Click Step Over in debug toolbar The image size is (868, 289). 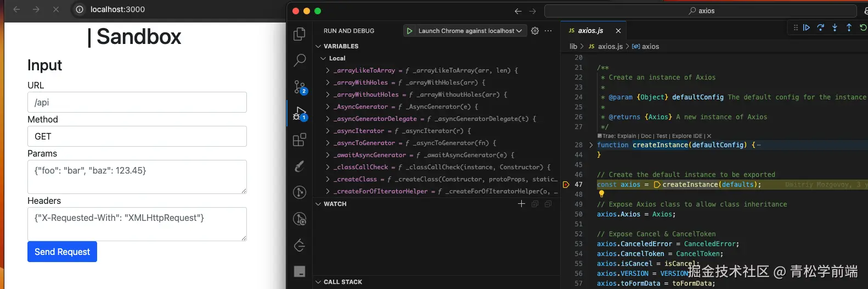(x=821, y=27)
